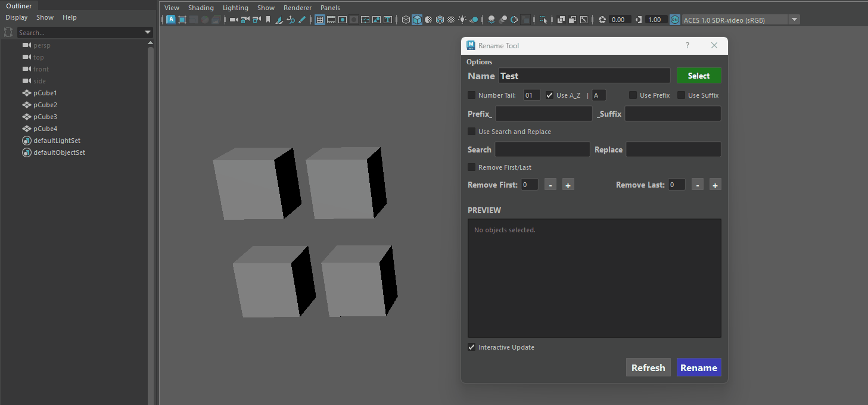Toggle the Resolution Gate icon
This screenshot has height=405, width=868.
point(343,20)
